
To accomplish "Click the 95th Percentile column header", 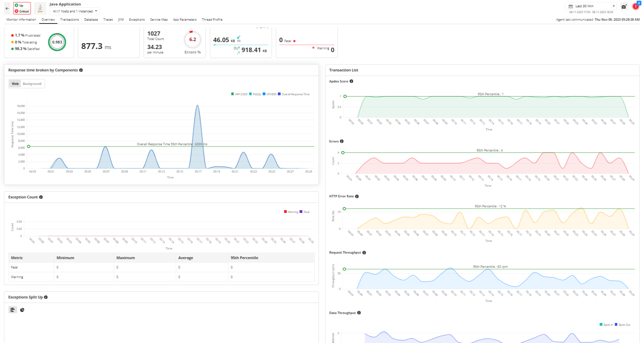I will click(x=244, y=258).
